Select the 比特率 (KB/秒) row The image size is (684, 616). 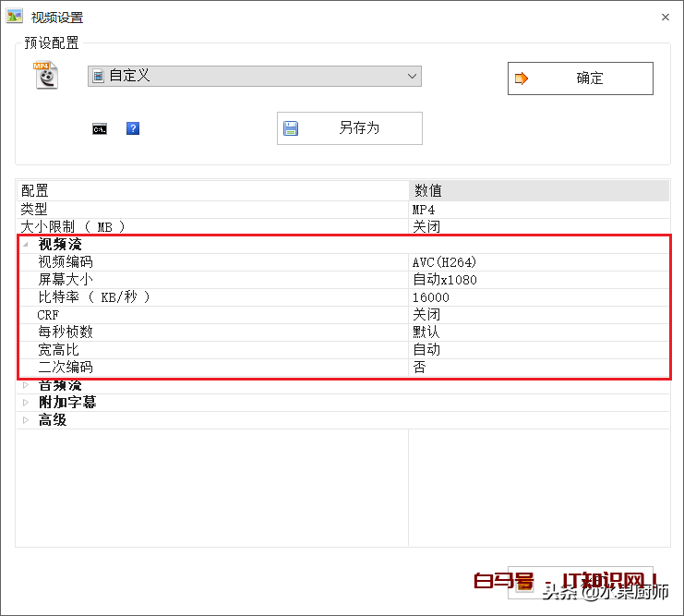pos(342,297)
